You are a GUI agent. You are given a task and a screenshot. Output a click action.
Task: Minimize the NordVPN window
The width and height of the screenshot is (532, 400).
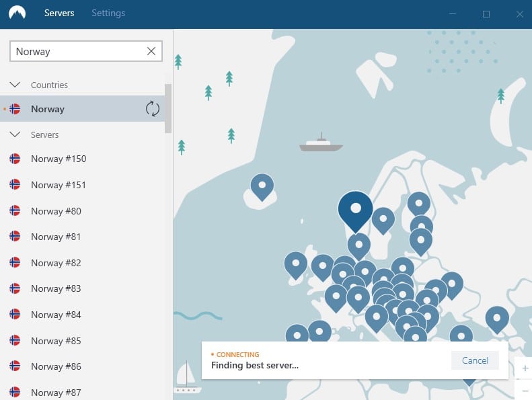(x=452, y=14)
